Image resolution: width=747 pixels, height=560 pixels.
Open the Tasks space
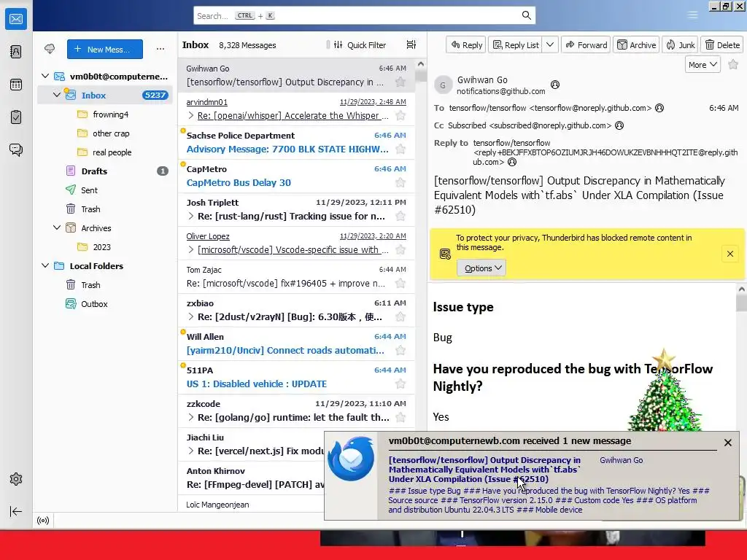(x=16, y=117)
